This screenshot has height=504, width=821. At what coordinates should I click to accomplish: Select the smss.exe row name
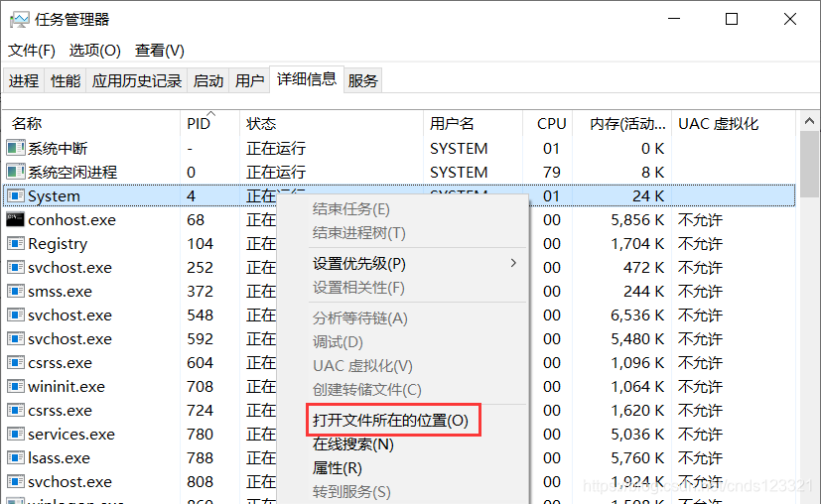60,291
